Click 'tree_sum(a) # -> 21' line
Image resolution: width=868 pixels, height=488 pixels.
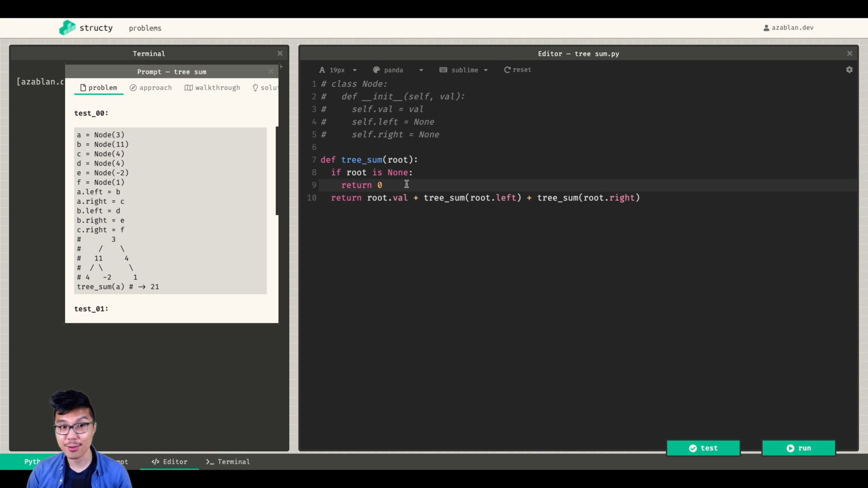118,287
